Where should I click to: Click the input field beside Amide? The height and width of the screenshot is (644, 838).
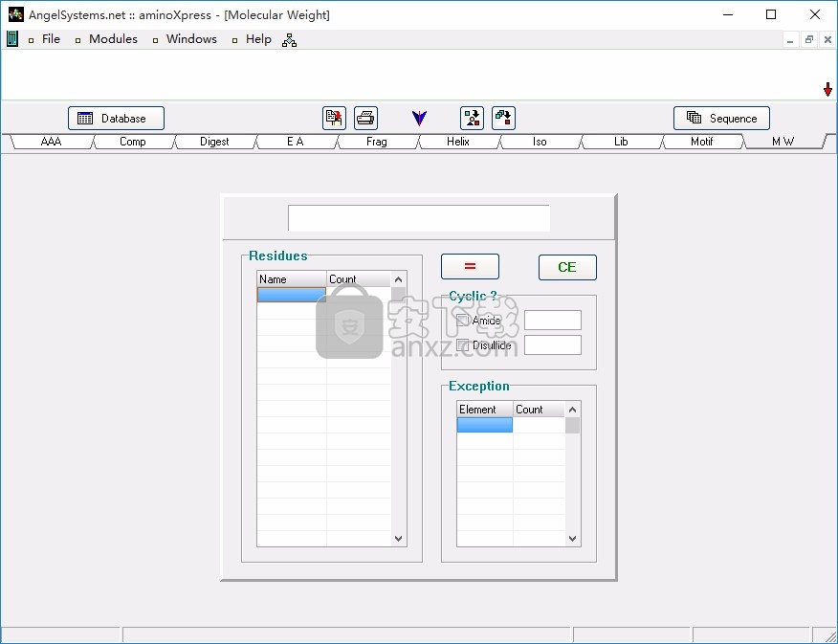click(x=553, y=321)
